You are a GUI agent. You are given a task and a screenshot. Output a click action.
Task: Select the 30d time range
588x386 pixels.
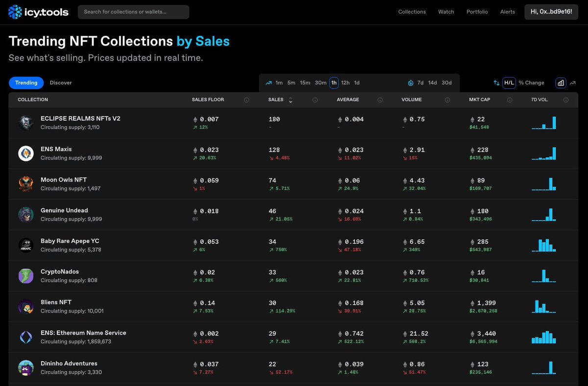[x=447, y=83]
